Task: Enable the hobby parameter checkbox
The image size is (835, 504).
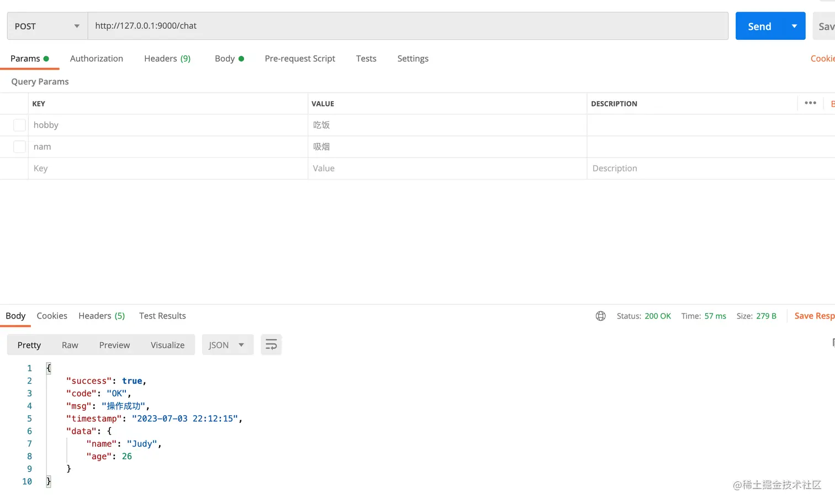Action: (x=19, y=125)
